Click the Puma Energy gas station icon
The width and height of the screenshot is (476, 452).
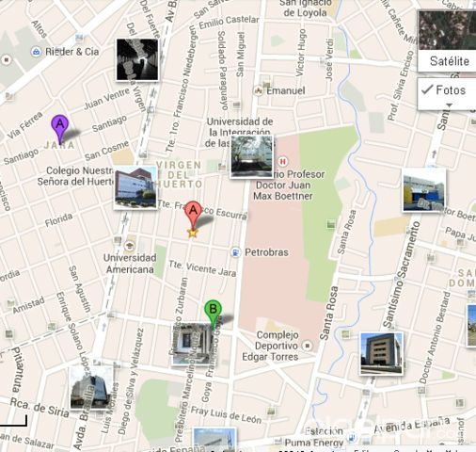point(352,437)
